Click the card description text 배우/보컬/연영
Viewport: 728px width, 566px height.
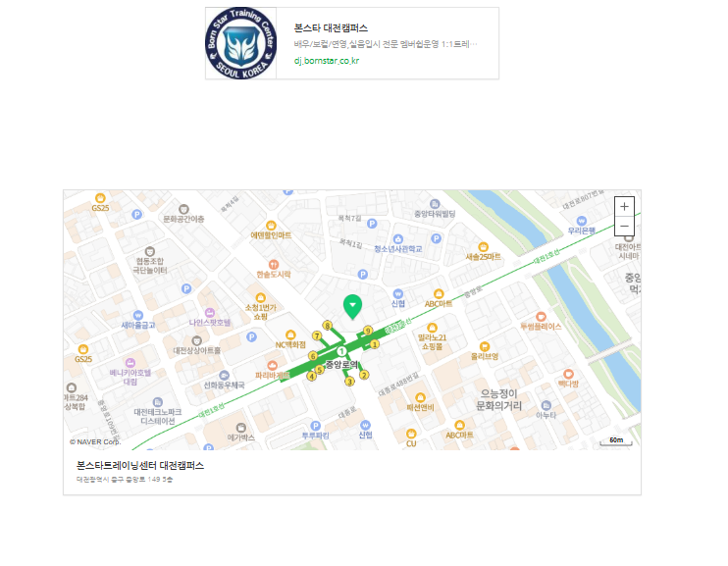386,44
